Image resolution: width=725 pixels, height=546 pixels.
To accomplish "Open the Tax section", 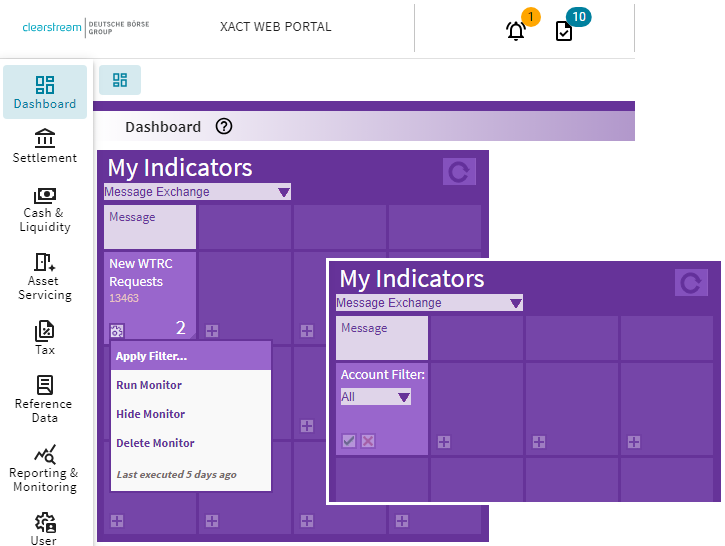I will click(45, 337).
